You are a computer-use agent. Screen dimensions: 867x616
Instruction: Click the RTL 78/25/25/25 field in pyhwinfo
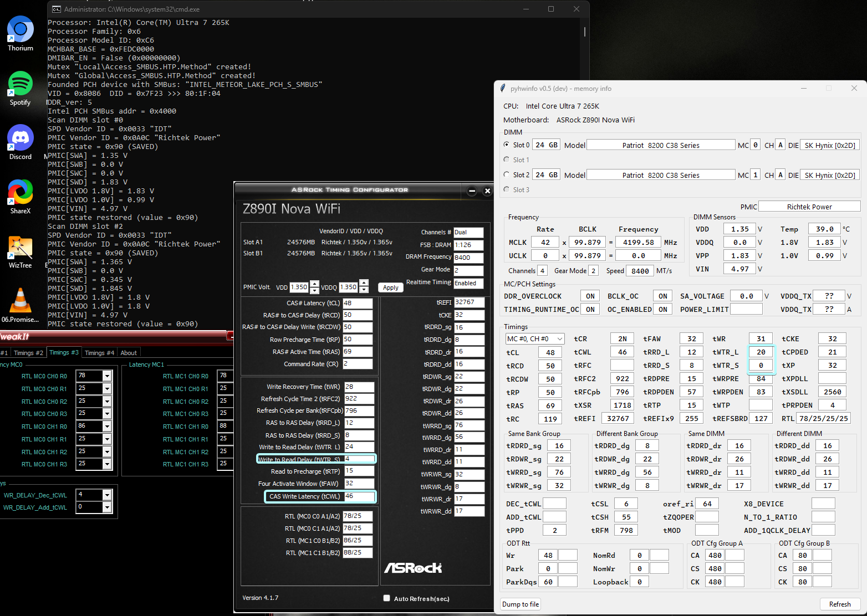point(824,418)
